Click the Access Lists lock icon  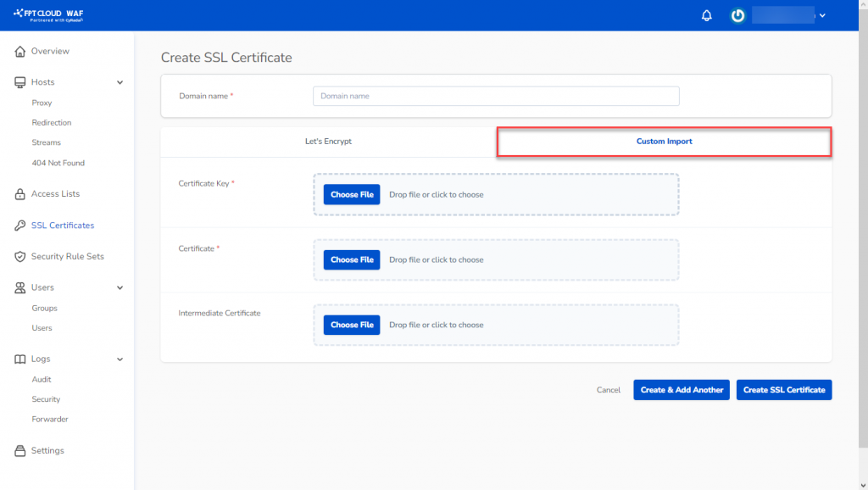click(x=20, y=194)
